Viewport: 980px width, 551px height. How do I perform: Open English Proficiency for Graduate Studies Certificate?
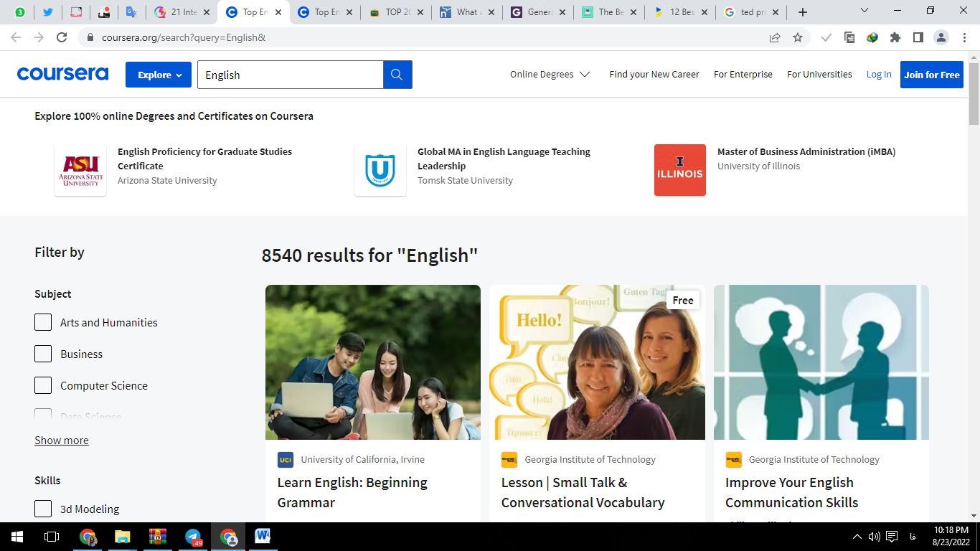[204, 159]
